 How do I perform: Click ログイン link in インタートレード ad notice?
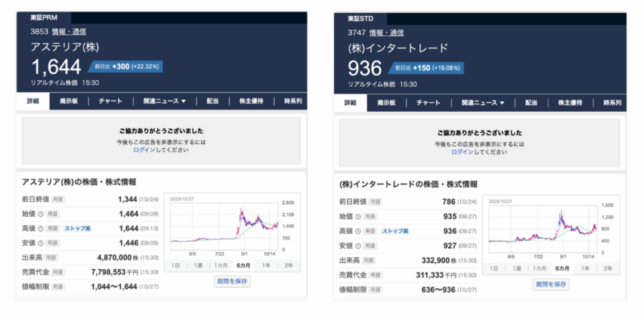pyautogui.click(x=462, y=152)
